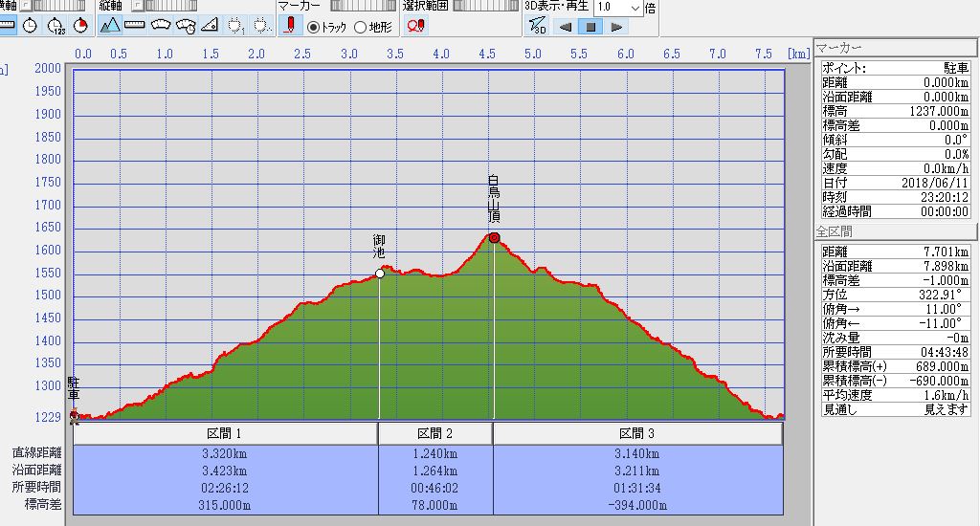Viewport: 980px width, 526px height.
Task: Select the first heart-rate sensor icon
Action: pos(235,26)
